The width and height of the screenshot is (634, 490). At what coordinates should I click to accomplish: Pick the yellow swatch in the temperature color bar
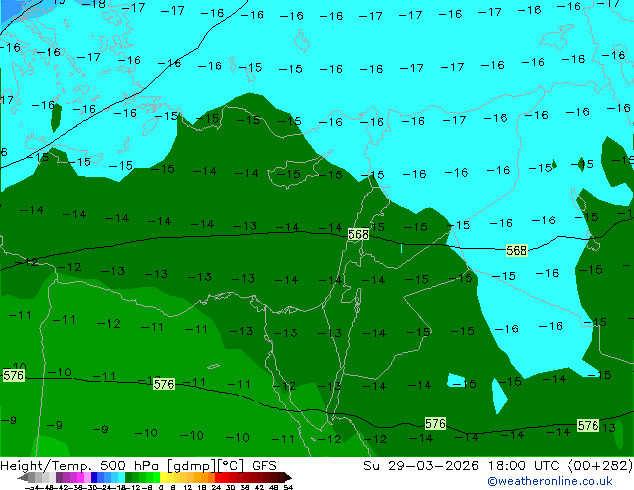[x=163, y=477]
